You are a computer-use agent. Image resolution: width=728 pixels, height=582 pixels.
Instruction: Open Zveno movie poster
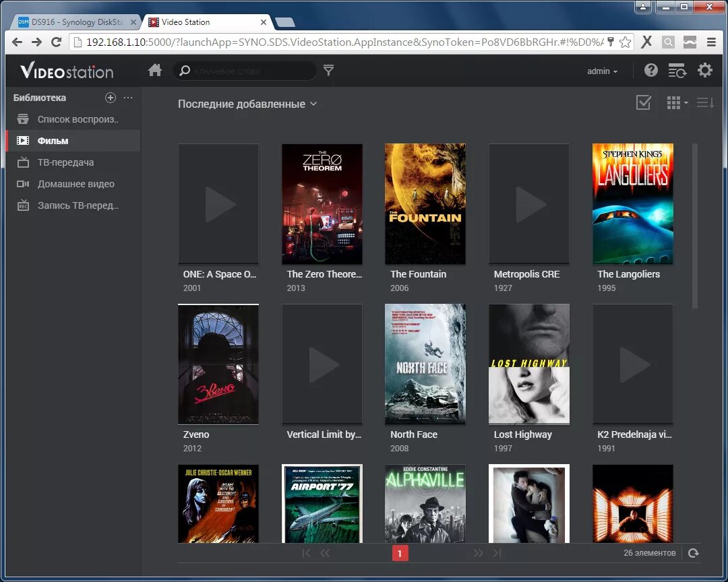(x=218, y=364)
